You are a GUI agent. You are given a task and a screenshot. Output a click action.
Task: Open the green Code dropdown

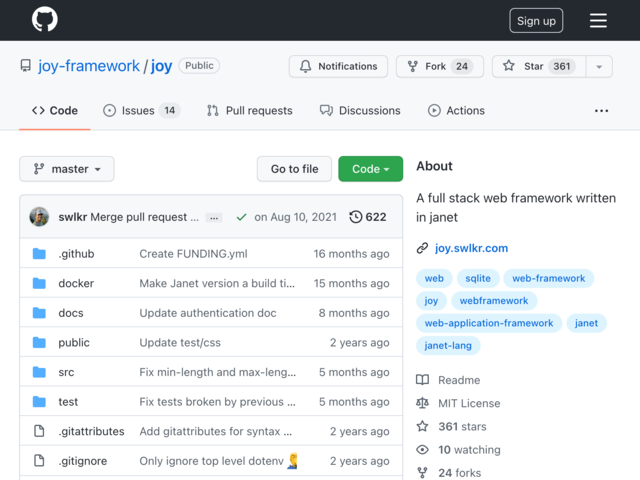(371, 169)
